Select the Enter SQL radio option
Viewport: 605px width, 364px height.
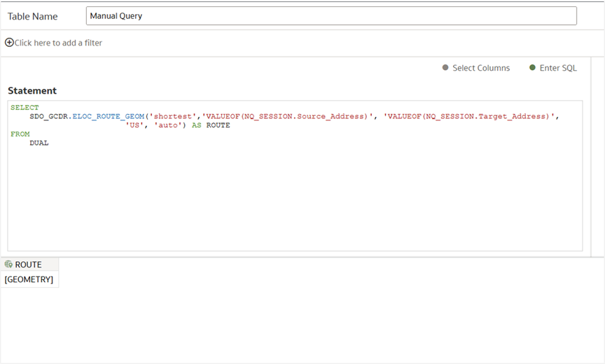pos(553,68)
